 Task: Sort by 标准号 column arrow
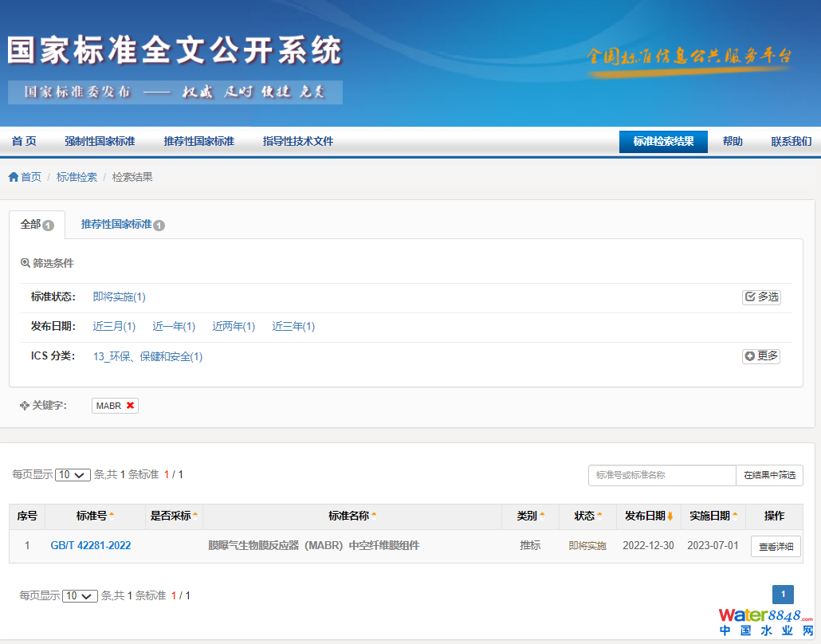(x=112, y=516)
